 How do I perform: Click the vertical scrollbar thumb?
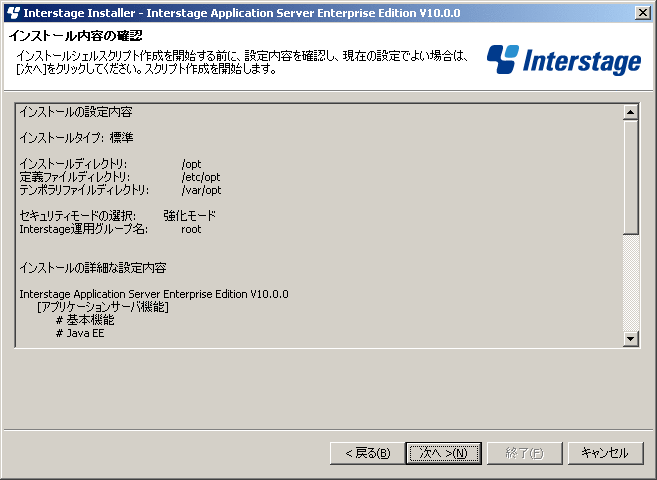(x=631, y=177)
